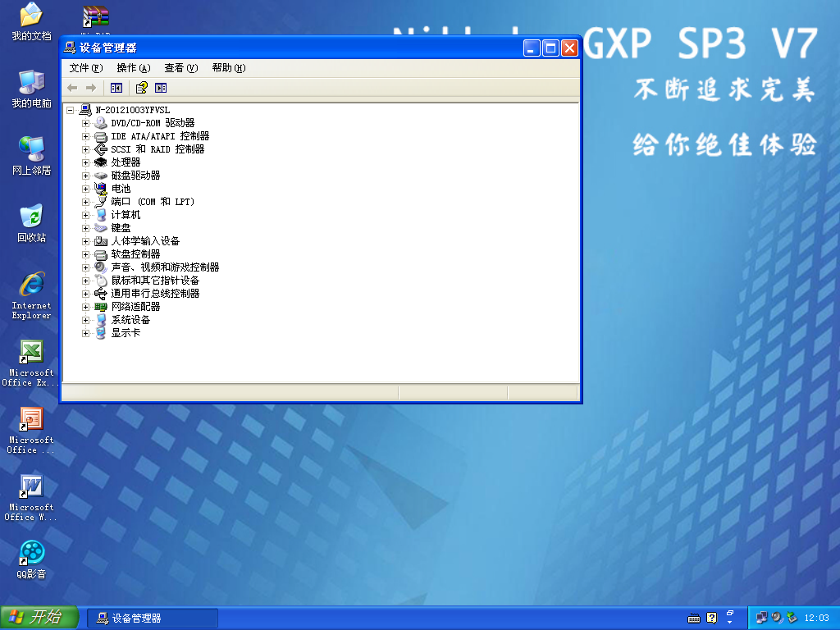Viewport: 840px width, 630px height.
Task: Expand the 磁盘驱动器 node
Action: pos(85,176)
